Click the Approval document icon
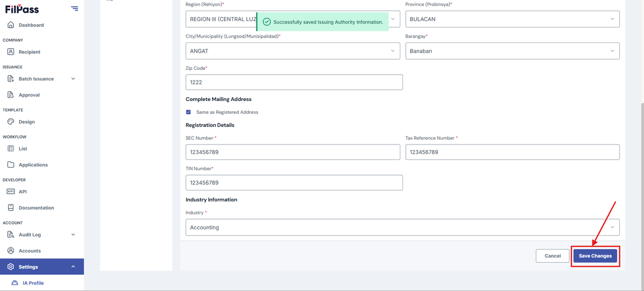The width and height of the screenshot is (644, 291). click(11, 95)
